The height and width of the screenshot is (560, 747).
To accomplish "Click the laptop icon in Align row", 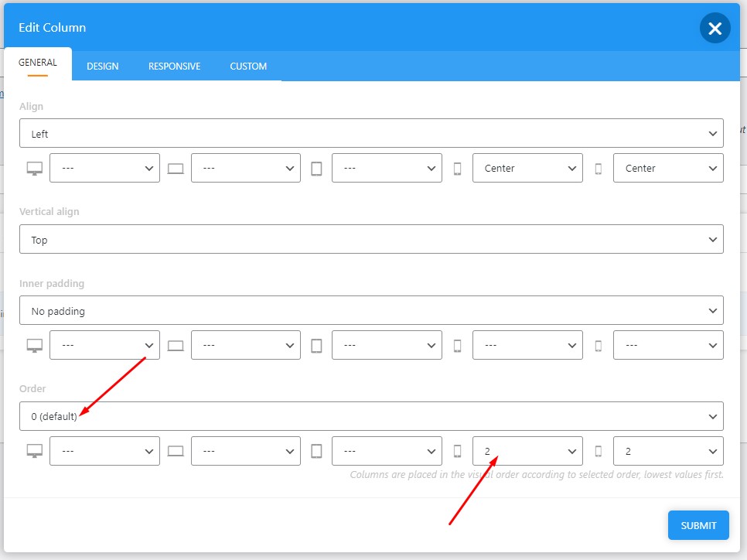I will coord(176,169).
